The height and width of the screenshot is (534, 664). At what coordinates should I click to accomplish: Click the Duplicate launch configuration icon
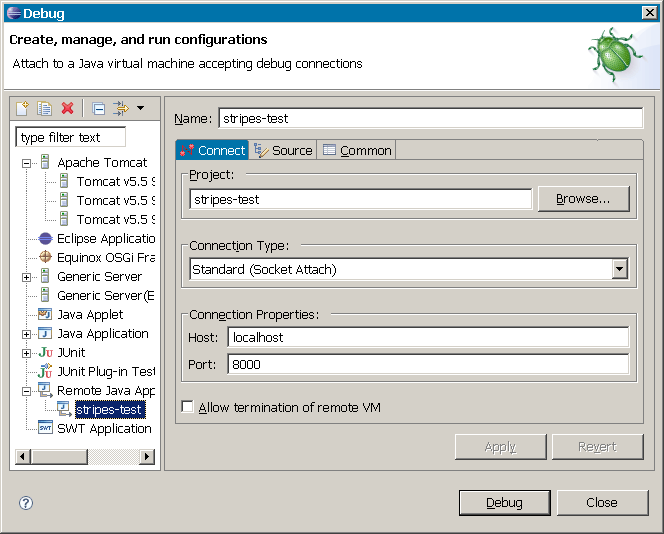pos(44,108)
